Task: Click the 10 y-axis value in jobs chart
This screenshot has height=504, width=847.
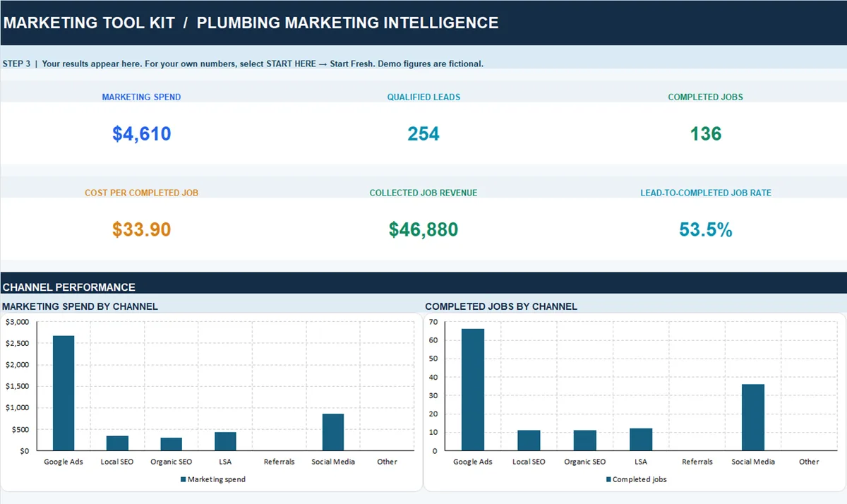Action: coord(433,432)
